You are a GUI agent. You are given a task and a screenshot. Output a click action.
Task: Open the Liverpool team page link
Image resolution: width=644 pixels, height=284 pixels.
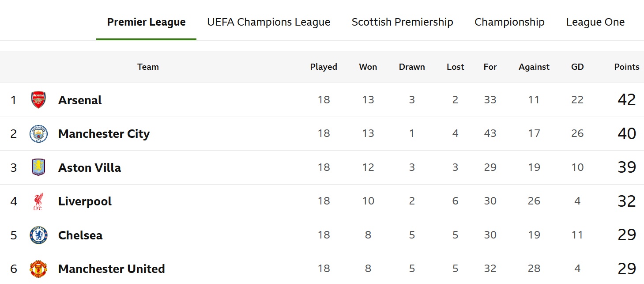[x=85, y=201]
